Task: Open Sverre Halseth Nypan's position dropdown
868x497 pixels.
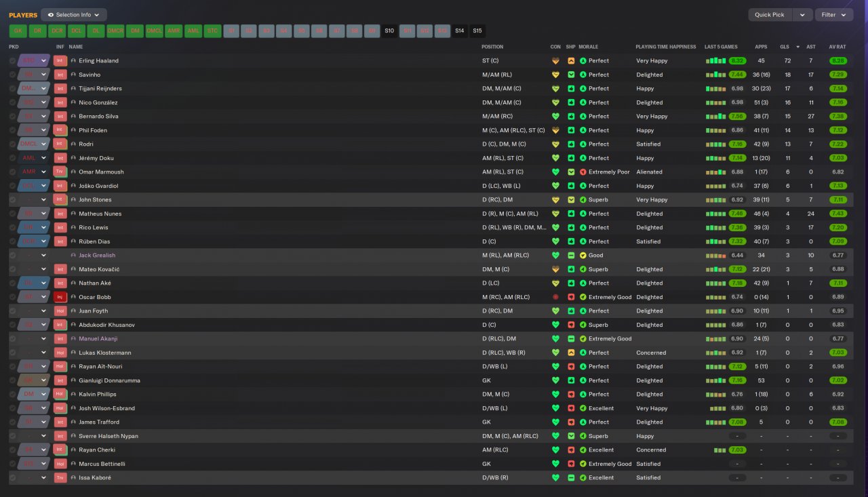Action: (34, 436)
